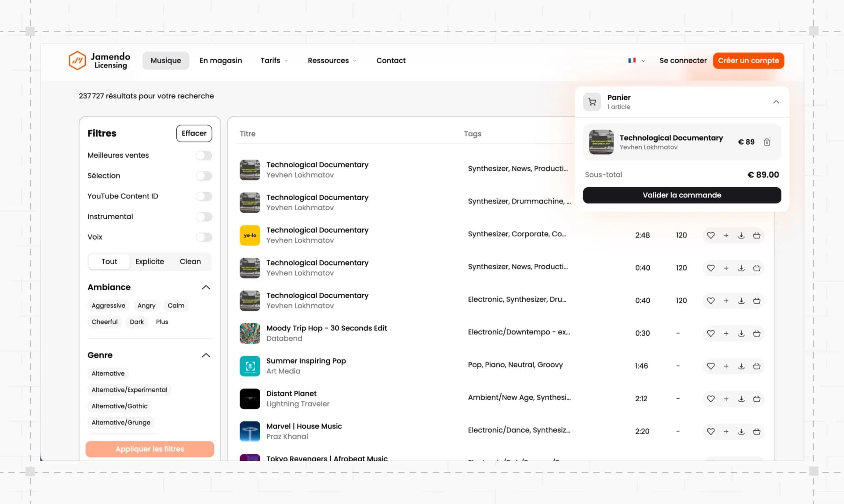Show more moods with Plus
The width and height of the screenshot is (844, 504).
point(162,322)
